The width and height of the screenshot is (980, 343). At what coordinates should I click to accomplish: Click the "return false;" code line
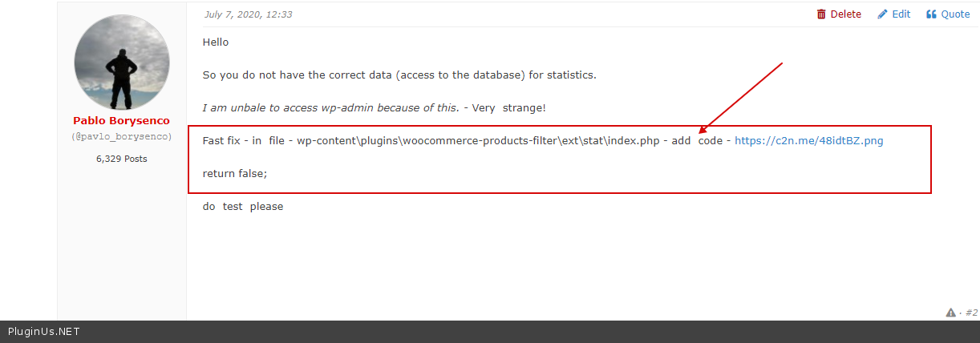coord(235,173)
